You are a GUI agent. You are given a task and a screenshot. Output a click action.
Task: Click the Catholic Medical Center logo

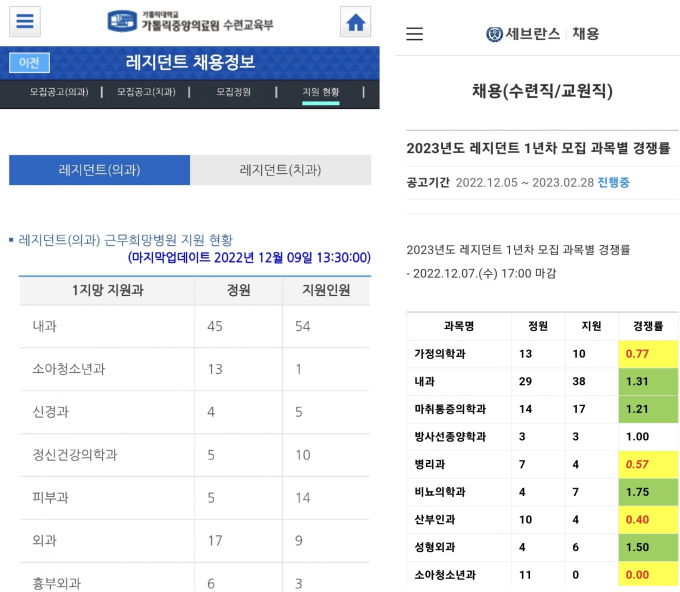190,21
